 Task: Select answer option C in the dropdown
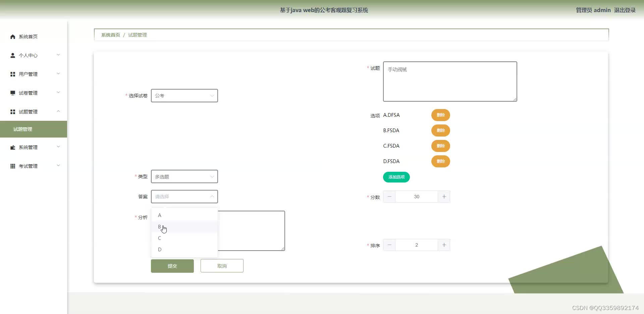click(x=184, y=238)
